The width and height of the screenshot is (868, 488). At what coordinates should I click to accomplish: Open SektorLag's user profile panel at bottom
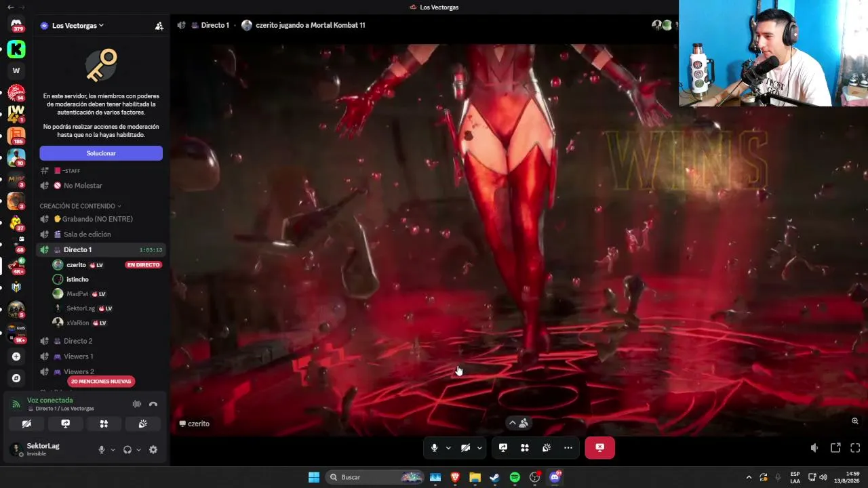pyautogui.click(x=49, y=449)
